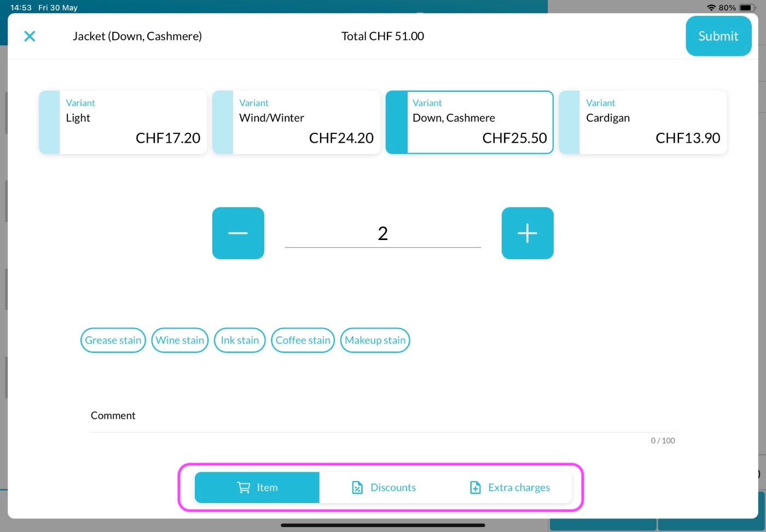
Task: Select the Light variant card
Action: coord(123,122)
